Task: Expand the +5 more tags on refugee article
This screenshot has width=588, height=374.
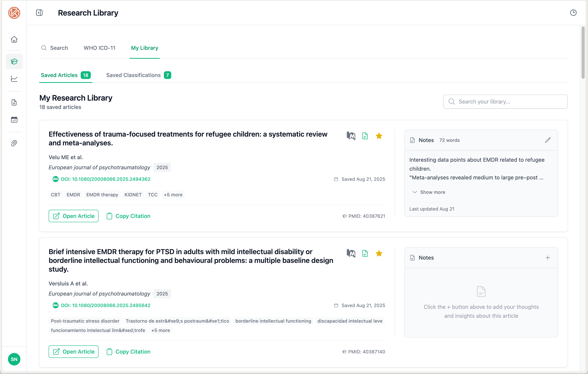Action: point(173,195)
